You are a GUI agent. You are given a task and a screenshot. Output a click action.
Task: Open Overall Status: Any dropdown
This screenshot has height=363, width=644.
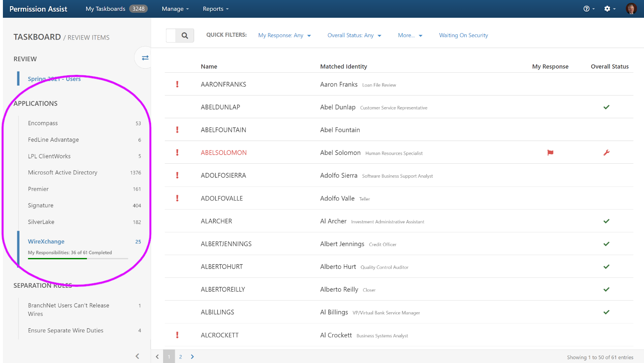pyautogui.click(x=354, y=36)
